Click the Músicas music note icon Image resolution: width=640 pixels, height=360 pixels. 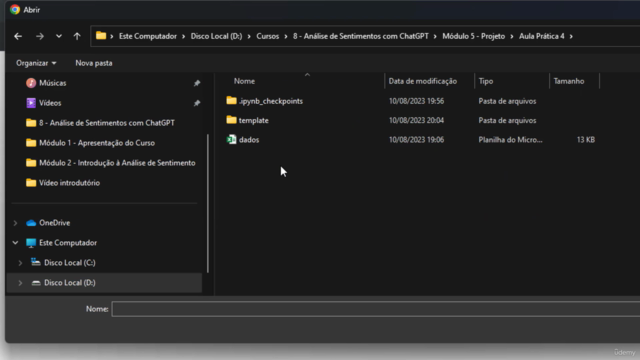[31, 83]
